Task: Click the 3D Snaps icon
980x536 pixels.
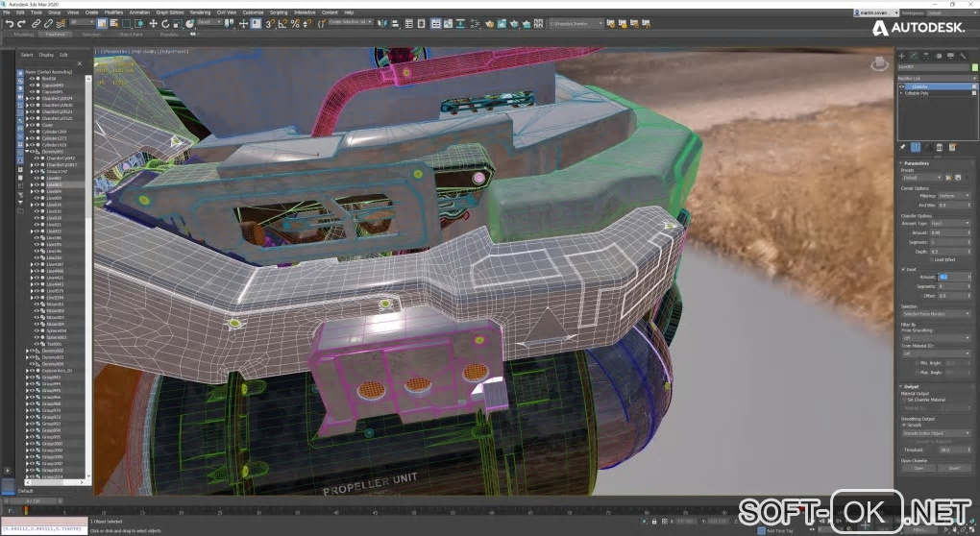Action: [x=270, y=24]
